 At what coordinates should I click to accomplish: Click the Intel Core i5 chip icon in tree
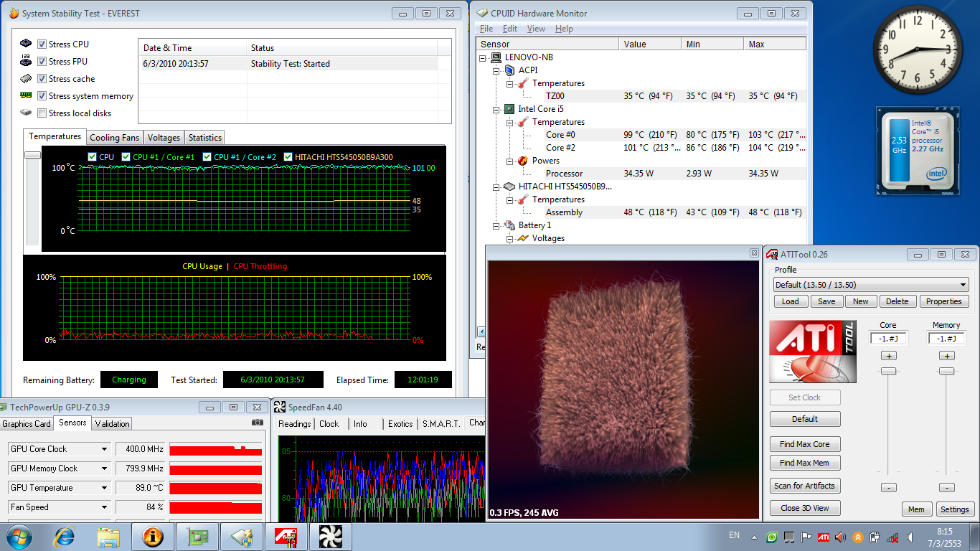coord(509,109)
